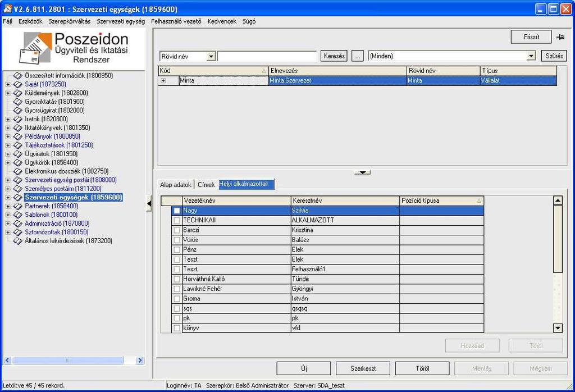Click the Általános lekérdezések tree icon
Screen dimensions: 575x392
18,241
